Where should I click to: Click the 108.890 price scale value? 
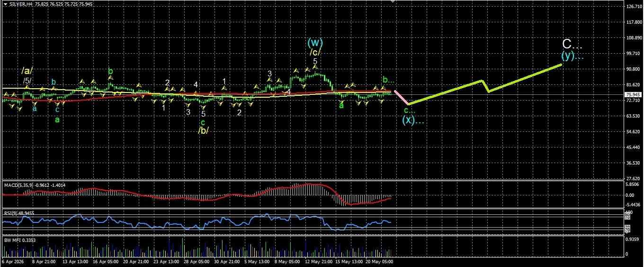click(634, 38)
